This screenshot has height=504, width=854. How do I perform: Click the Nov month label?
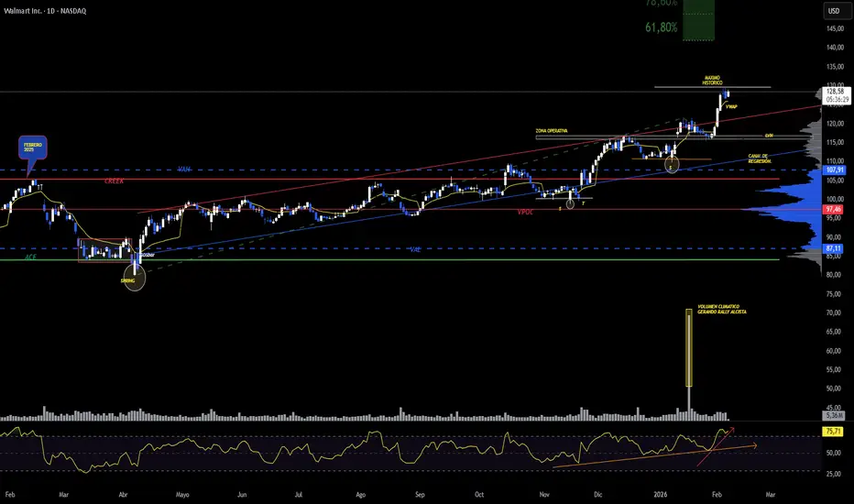[x=544, y=495]
